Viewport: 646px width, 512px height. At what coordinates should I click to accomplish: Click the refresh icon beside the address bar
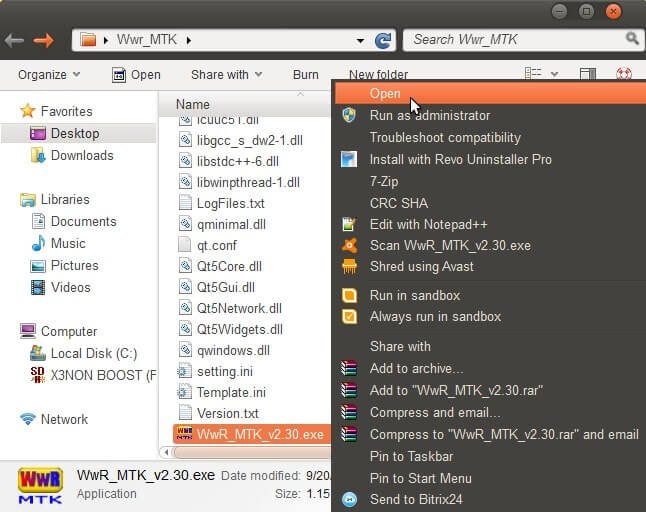click(383, 40)
